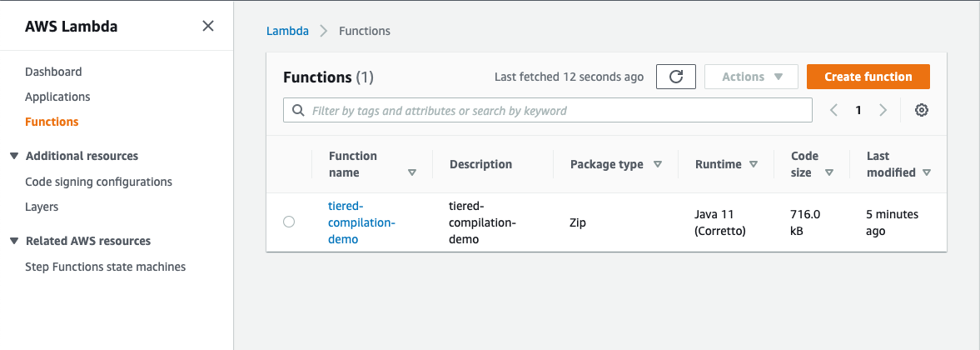Open the Actions dropdown menu
Viewport: 980px width, 350px height.
(751, 77)
